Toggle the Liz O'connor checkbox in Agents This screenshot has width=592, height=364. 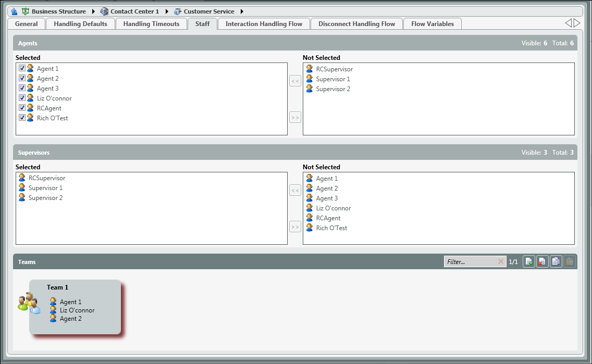[x=22, y=98]
